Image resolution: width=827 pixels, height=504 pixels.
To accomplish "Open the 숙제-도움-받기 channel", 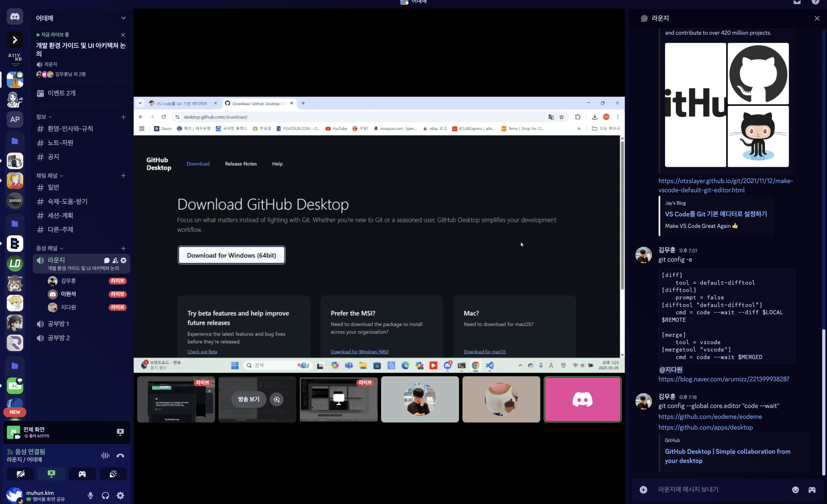I will (68, 202).
